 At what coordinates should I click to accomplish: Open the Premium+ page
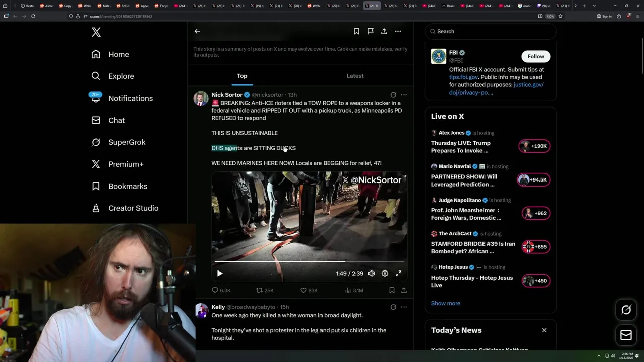click(117, 164)
